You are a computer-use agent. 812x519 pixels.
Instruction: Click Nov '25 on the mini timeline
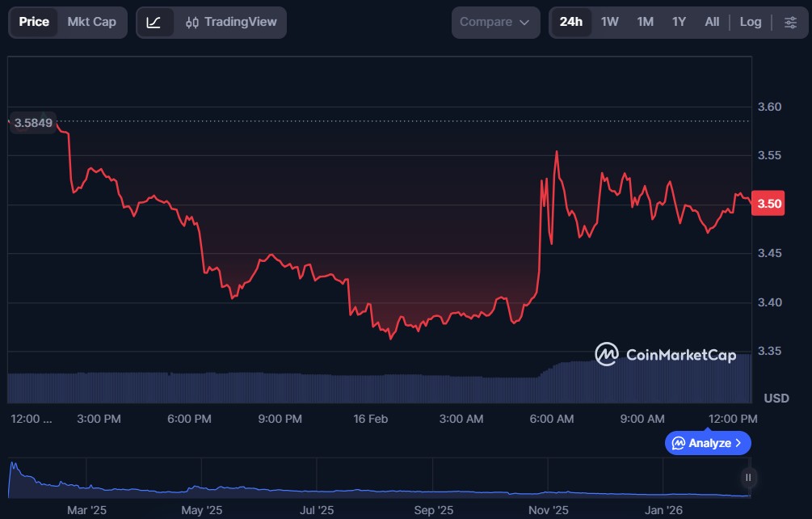(x=549, y=510)
